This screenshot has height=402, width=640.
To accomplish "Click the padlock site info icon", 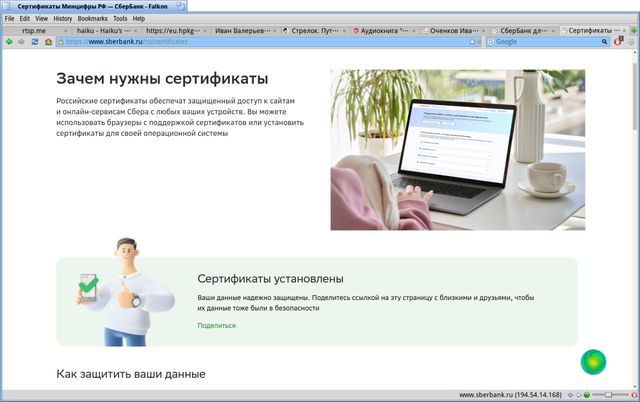I will [61, 42].
